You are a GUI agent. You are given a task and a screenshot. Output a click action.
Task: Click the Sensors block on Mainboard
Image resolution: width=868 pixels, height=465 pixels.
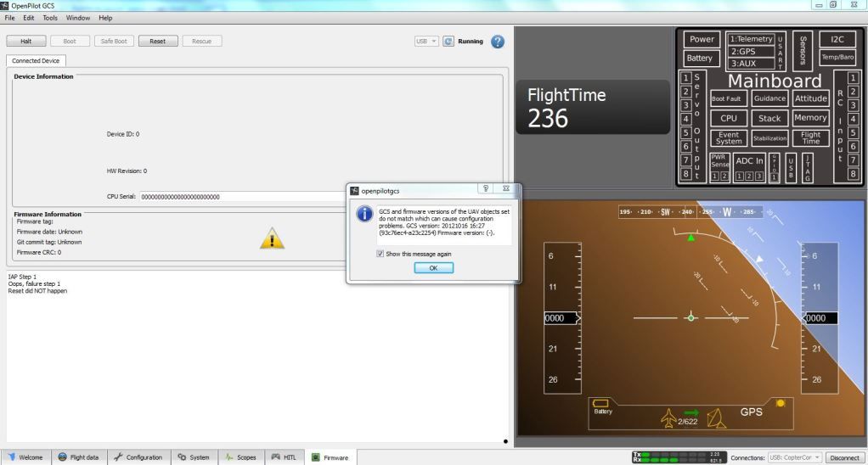coord(803,50)
